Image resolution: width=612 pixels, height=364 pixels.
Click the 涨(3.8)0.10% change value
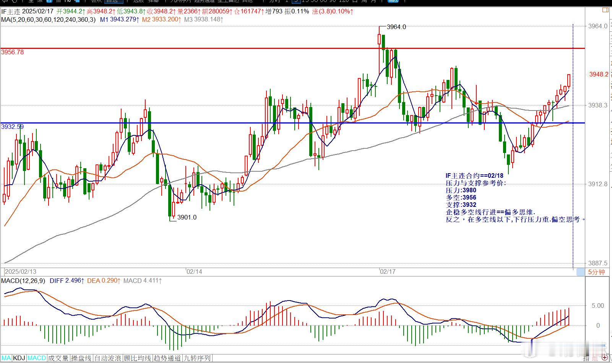[x=333, y=11]
